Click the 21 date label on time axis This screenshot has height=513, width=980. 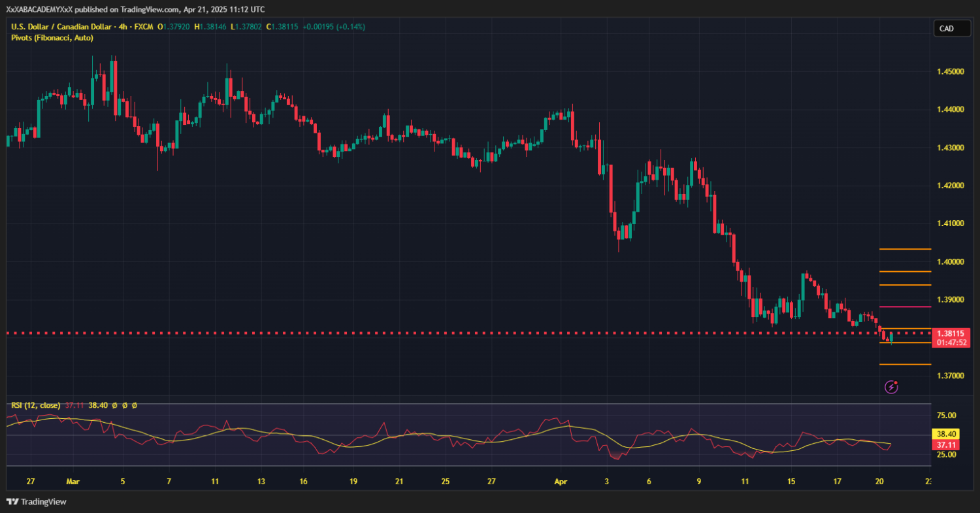(x=399, y=482)
